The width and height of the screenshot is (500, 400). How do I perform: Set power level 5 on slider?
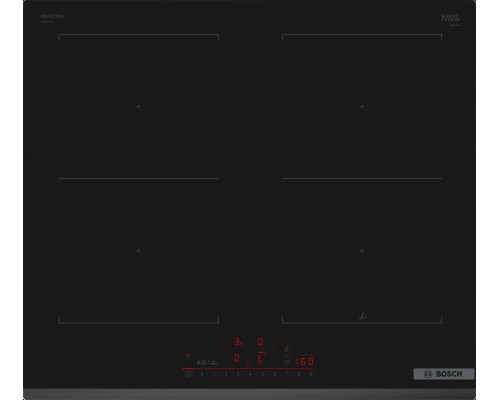tap(262, 374)
